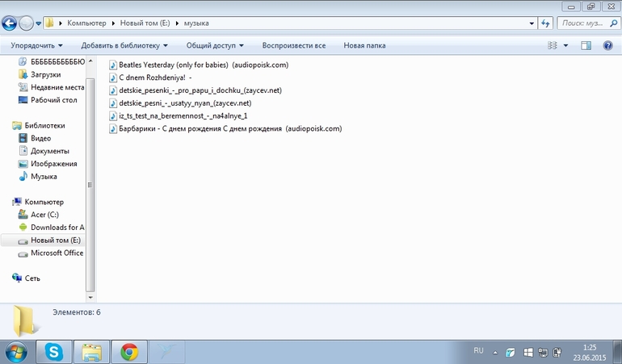Click the change view icon

click(x=553, y=45)
